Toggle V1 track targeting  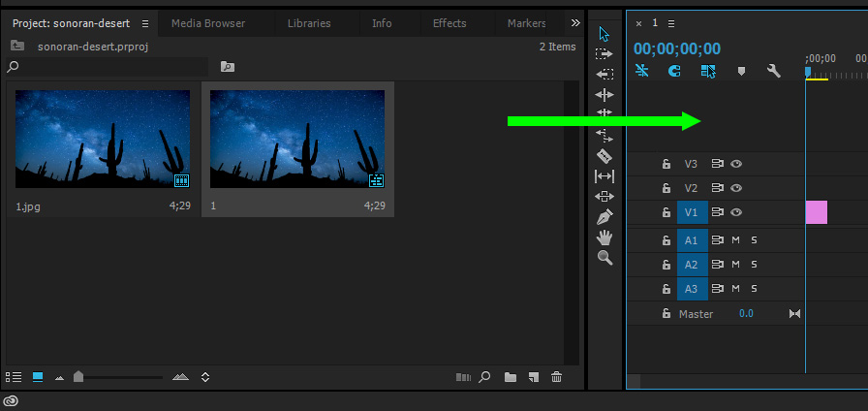click(x=693, y=212)
